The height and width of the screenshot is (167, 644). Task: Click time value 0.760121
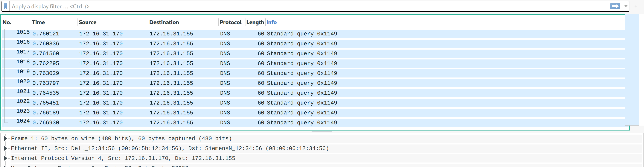[46, 34]
